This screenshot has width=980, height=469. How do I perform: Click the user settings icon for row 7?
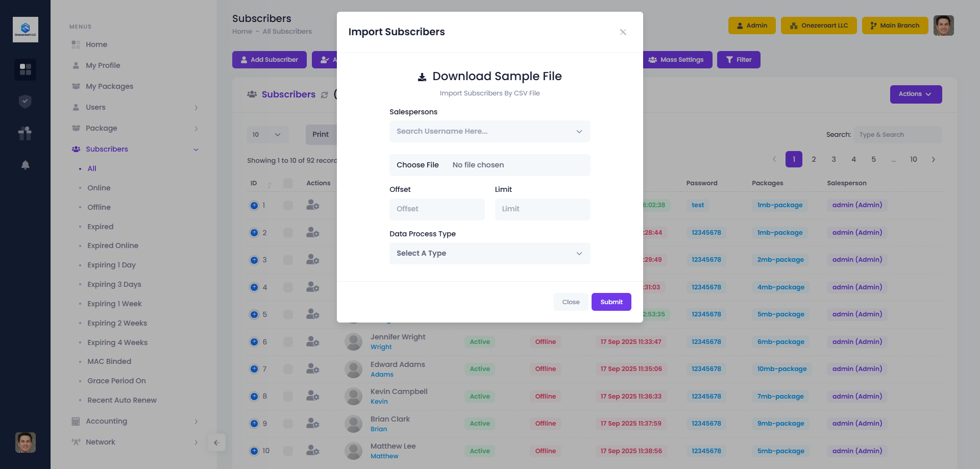click(312, 369)
